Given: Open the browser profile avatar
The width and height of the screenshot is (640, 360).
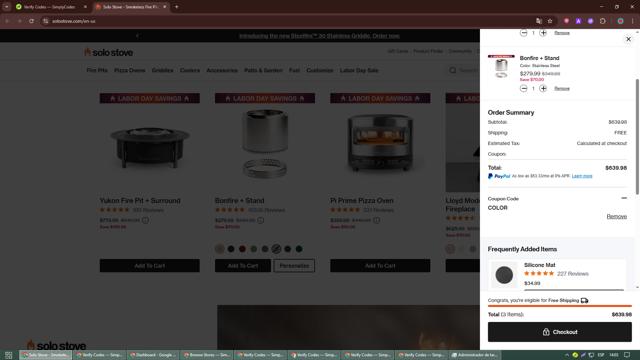Looking at the screenshot, I should [x=620, y=21].
